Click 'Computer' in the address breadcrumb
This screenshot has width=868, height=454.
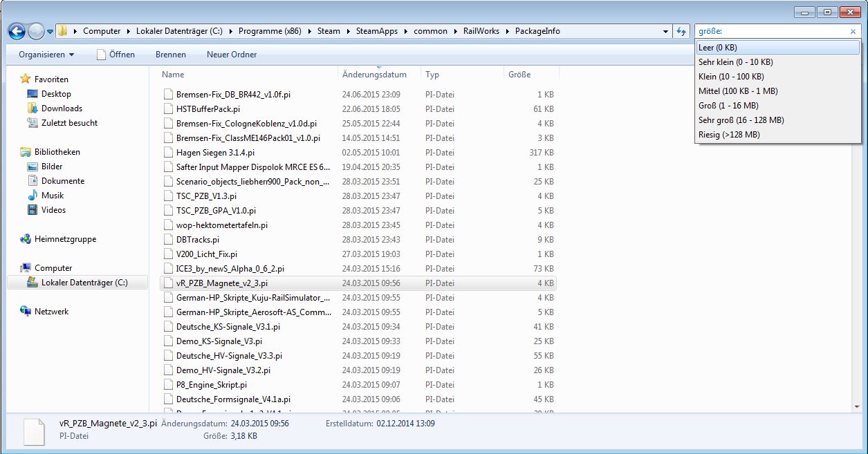(x=102, y=31)
